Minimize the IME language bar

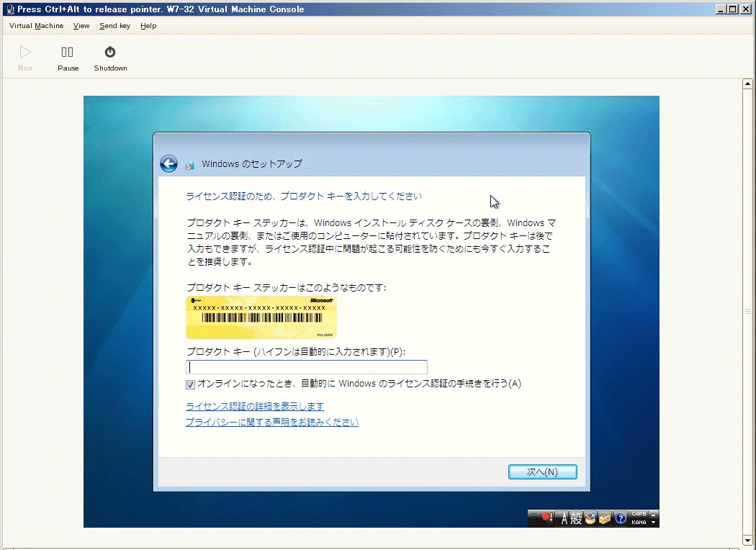click(x=653, y=515)
